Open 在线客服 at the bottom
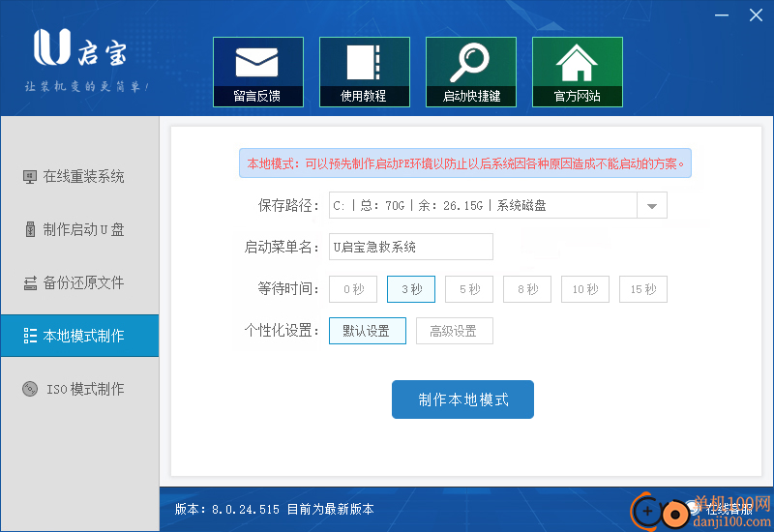The image size is (774, 532). [x=729, y=510]
